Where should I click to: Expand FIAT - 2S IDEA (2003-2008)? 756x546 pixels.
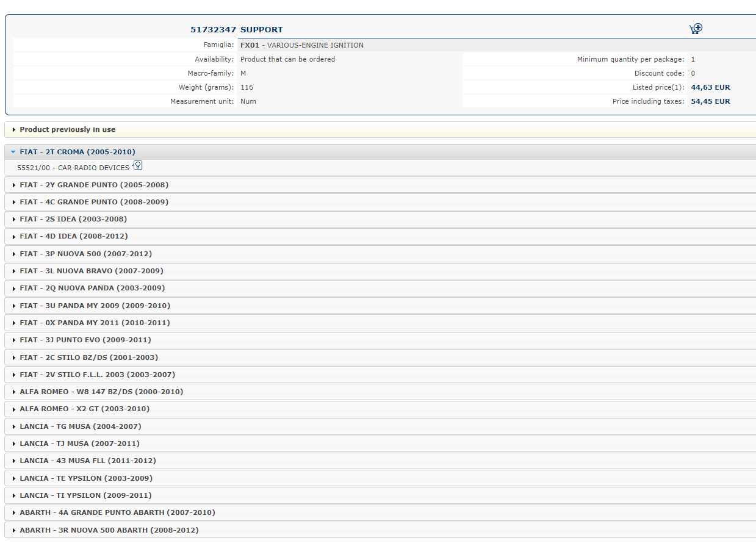point(380,219)
